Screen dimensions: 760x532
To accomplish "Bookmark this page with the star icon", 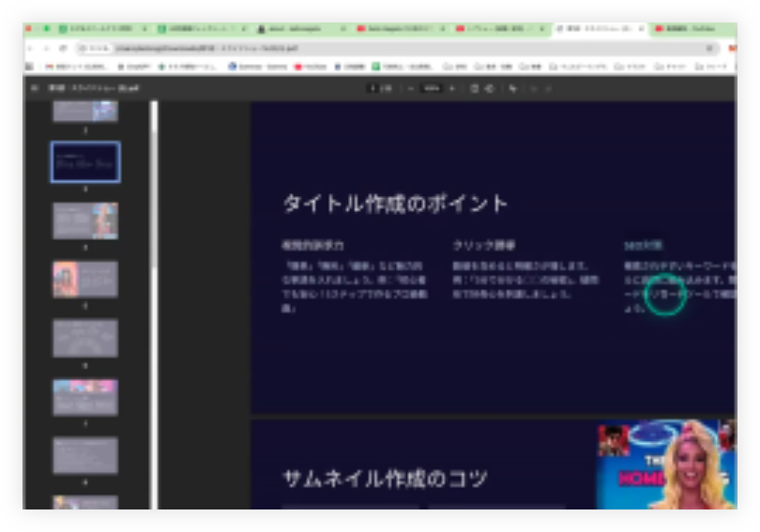I will (x=709, y=48).
